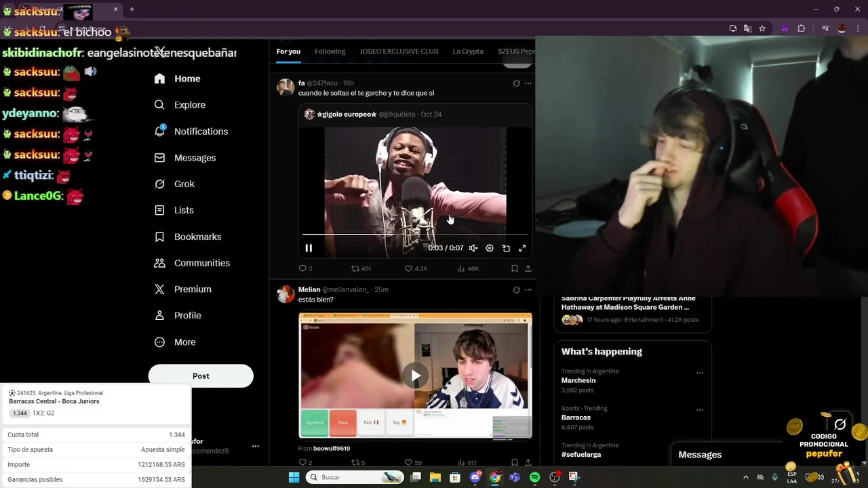Open Discord from the taskbar
The image size is (868, 488).
tap(475, 477)
